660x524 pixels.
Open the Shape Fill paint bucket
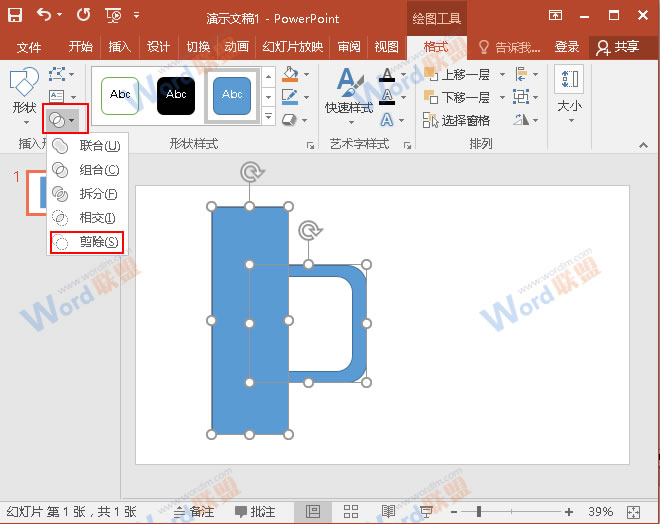pos(289,75)
